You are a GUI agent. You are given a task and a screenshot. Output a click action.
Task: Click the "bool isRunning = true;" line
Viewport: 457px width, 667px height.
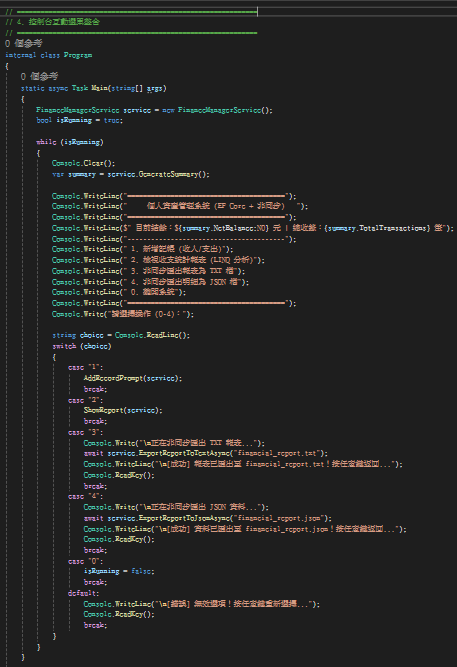80,120
